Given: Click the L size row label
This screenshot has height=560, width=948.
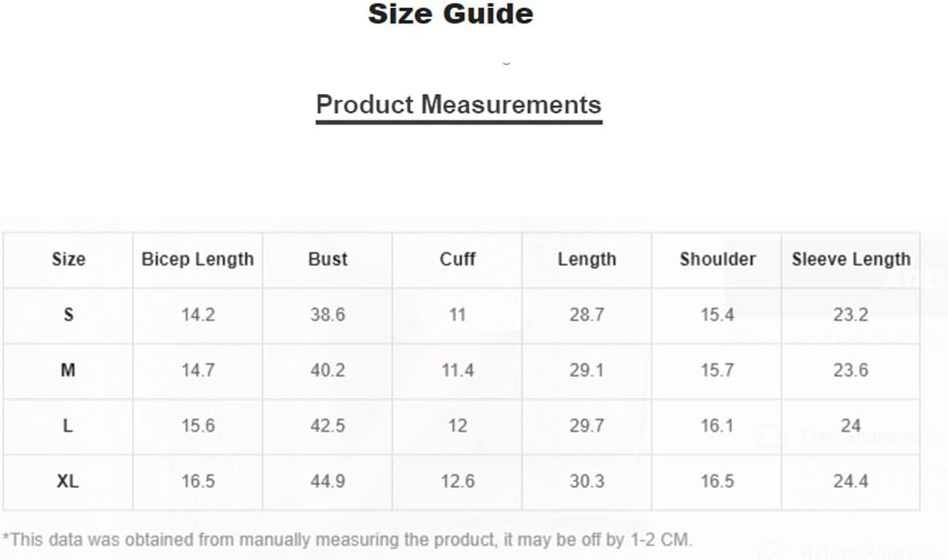Looking at the screenshot, I should pos(68,426).
